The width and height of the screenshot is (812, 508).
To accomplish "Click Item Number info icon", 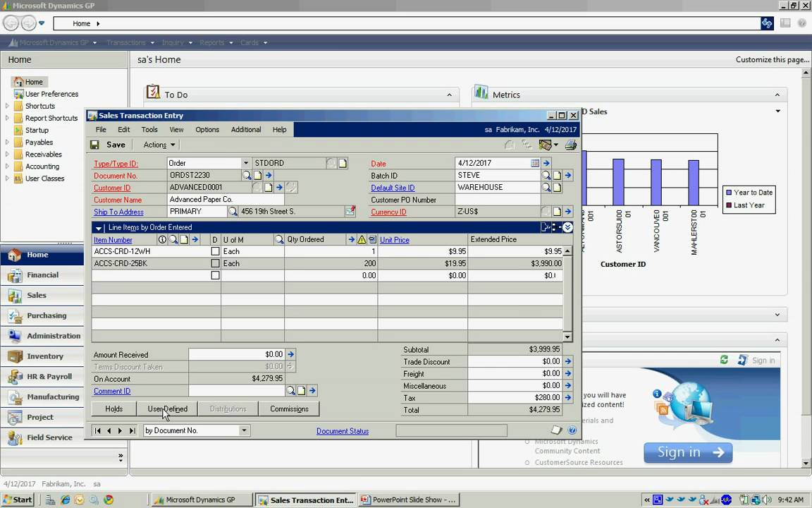I will click(x=162, y=239).
